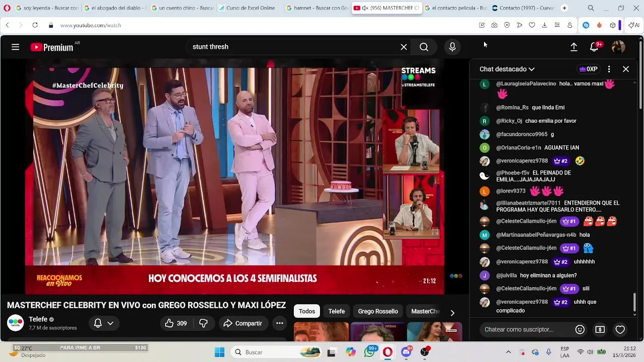Go to the YouTube Premium home logo
This screenshot has height=362, width=644.
click(52, 47)
